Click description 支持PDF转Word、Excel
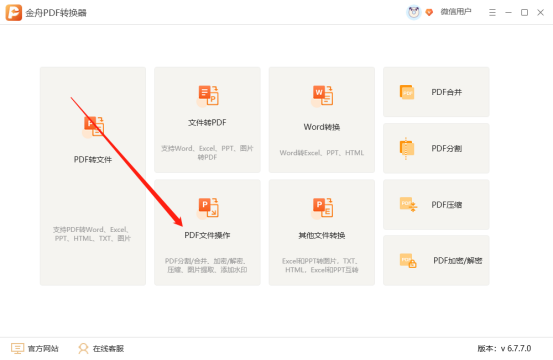This screenshot has height=360, width=553. 92,234
